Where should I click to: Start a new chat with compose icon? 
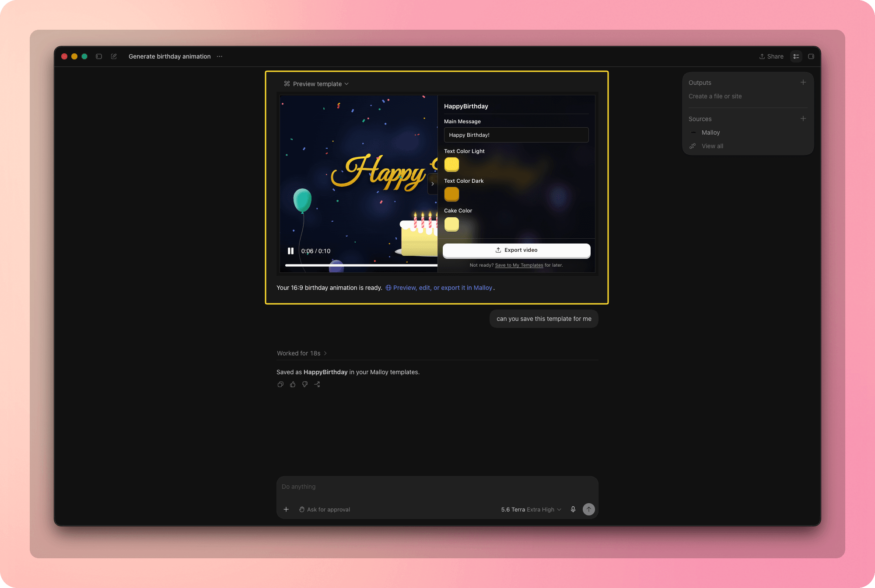(x=114, y=56)
